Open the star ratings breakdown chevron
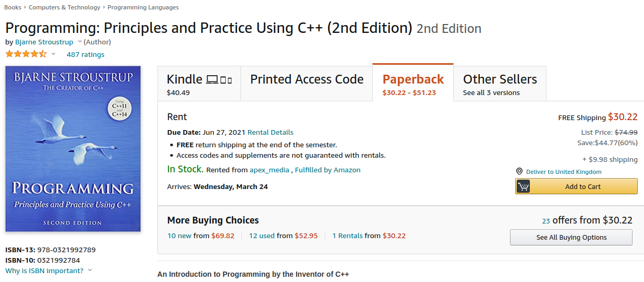Viewport: 644px width, 282px height. (x=53, y=54)
